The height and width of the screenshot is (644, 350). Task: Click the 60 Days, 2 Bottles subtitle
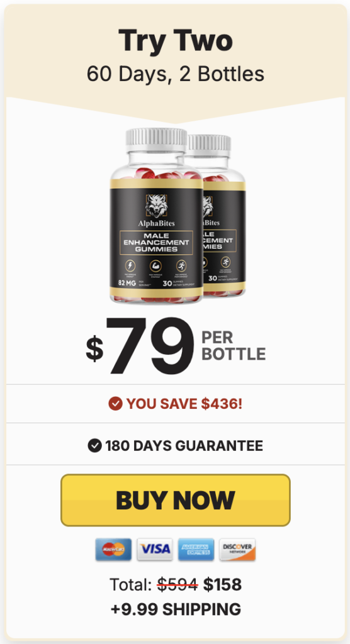click(x=175, y=74)
